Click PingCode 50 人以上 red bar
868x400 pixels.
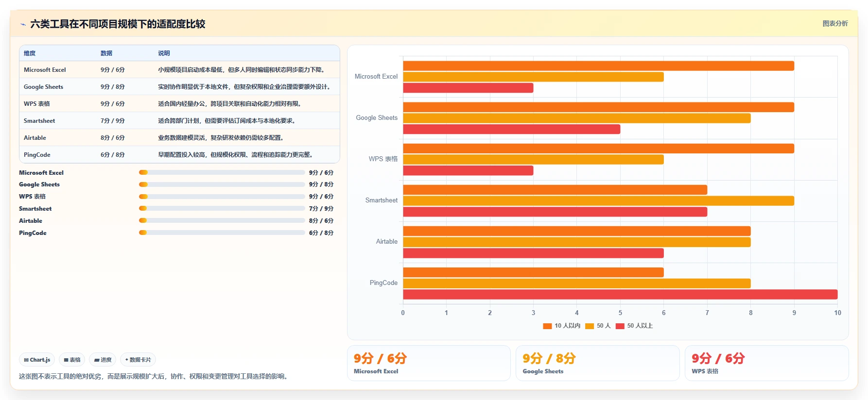pyautogui.click(x=620, y=294)
